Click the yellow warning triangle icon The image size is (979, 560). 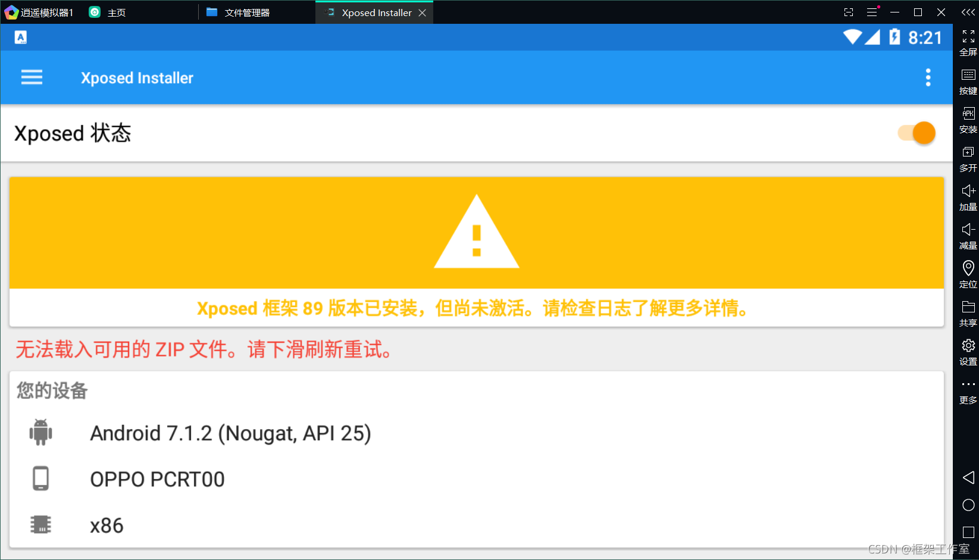[476, 231]
